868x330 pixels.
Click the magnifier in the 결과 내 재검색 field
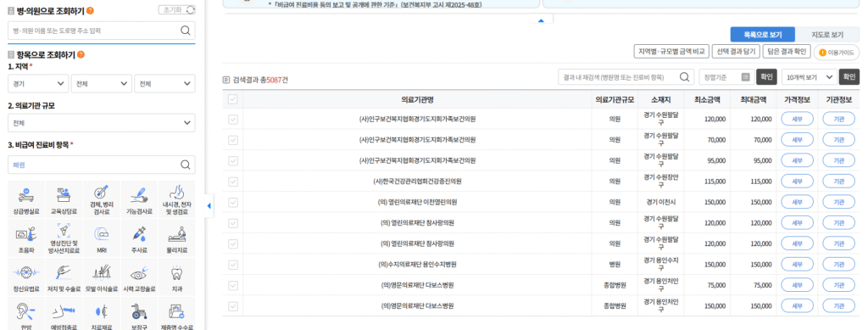[x=685, y=76]
